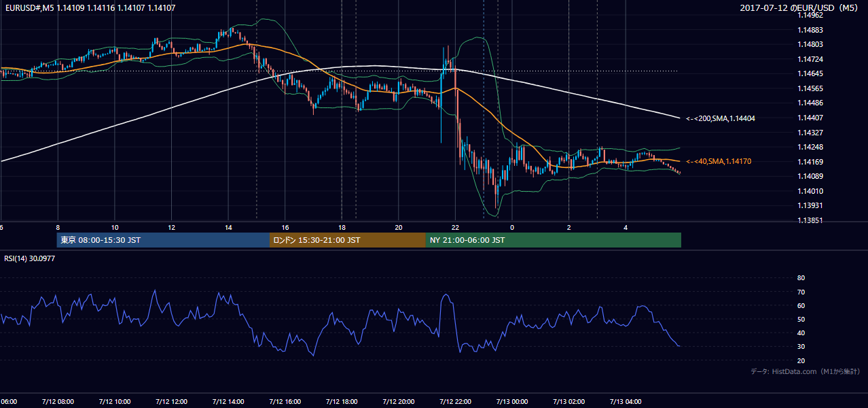
Task: Click the 7/13 02:00 bottom time label
Action: point(568,401)
